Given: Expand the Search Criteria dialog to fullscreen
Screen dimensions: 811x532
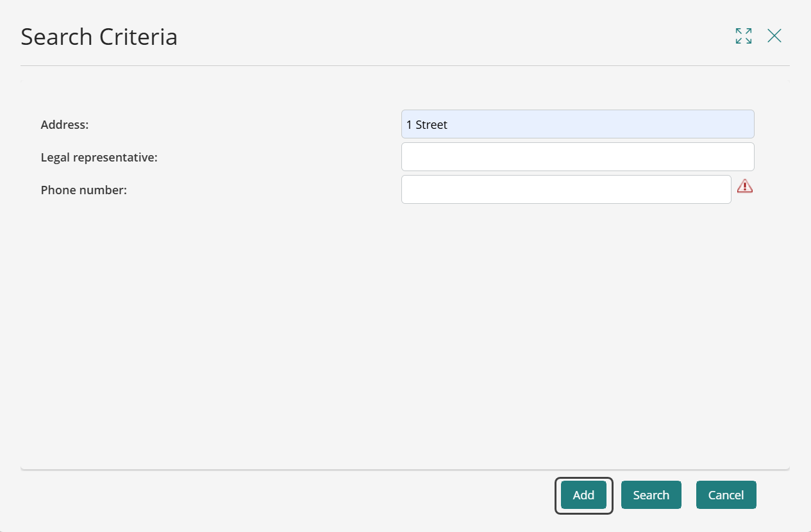Looking at the screenshot, I should (744, 36).
